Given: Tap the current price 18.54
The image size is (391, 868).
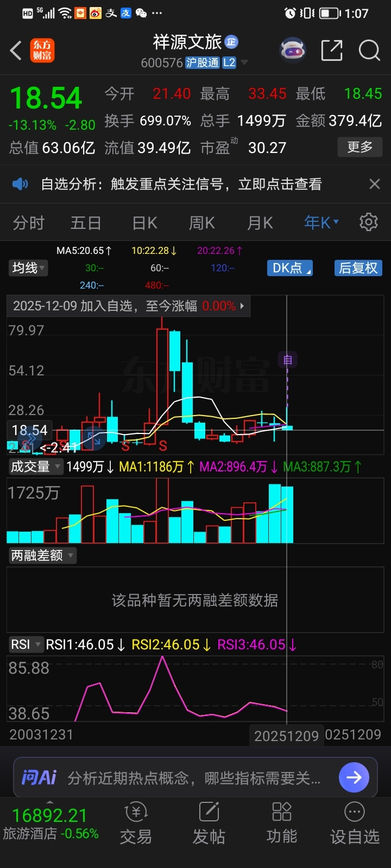Looking at the screenshot, I should (46, 98).
